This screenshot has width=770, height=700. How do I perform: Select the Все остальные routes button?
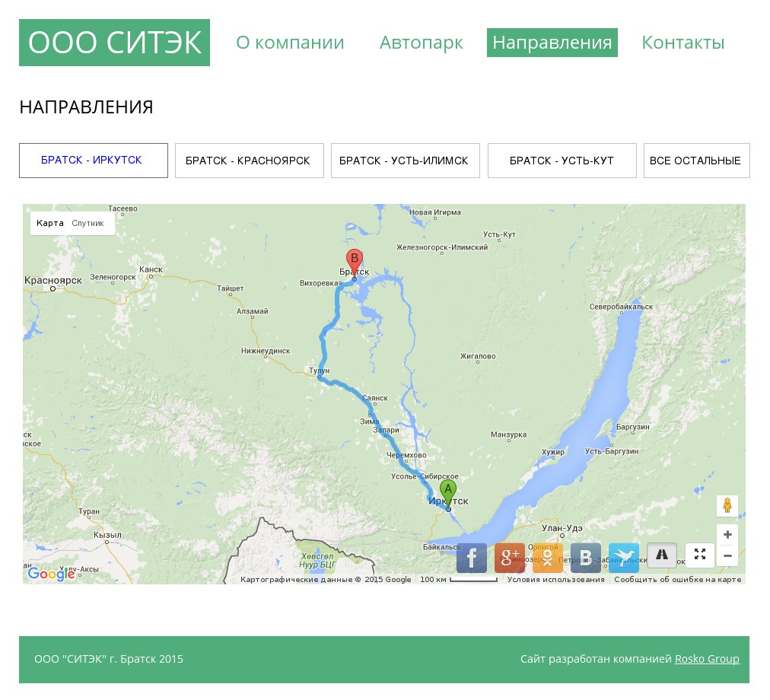click(696, 160)
